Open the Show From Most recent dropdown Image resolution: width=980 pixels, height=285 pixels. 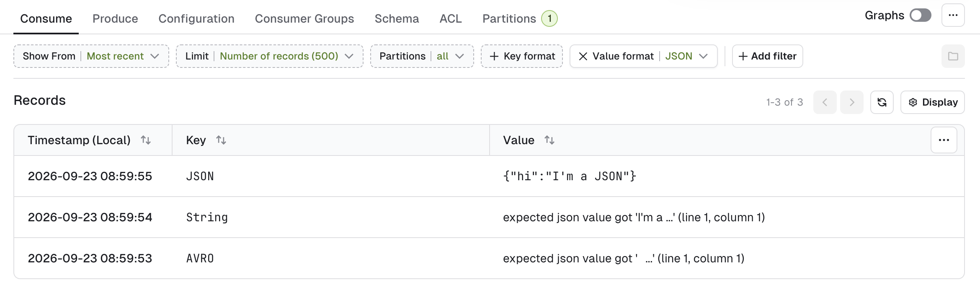coord(91,56)
